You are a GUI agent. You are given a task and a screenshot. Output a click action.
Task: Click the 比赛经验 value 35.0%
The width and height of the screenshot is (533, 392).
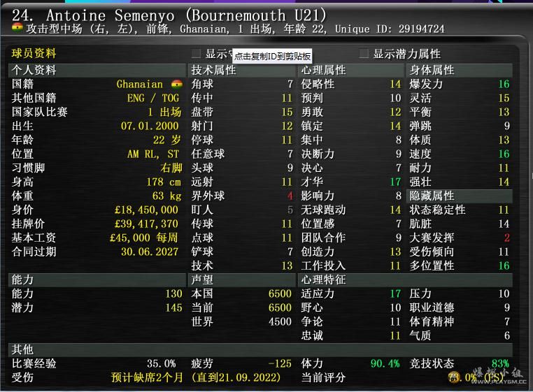coord(162,363)
